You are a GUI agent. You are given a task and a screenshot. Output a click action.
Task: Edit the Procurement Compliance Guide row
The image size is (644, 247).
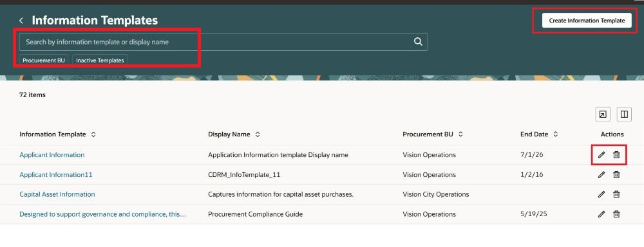[x=601, y=214]
